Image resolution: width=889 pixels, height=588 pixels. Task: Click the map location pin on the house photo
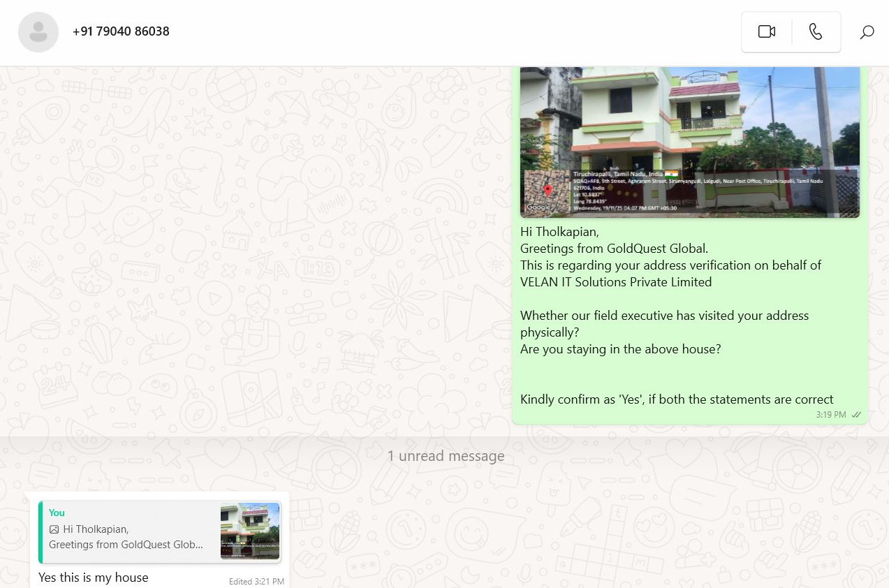548,190
